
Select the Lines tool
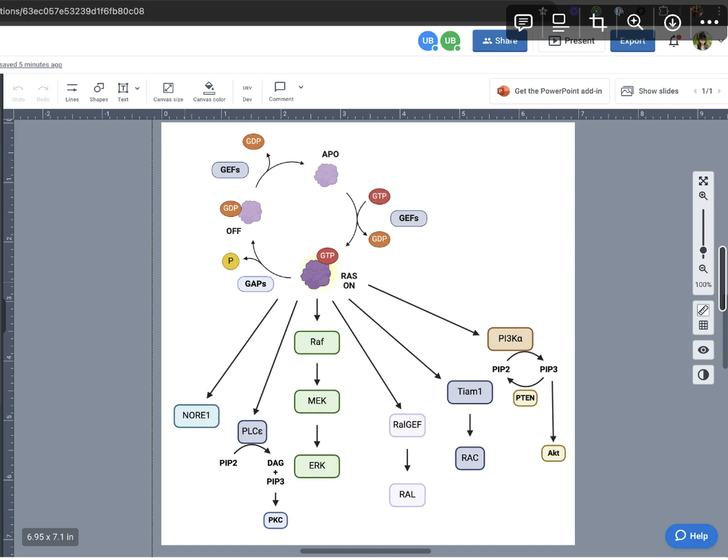click(72, 91)
